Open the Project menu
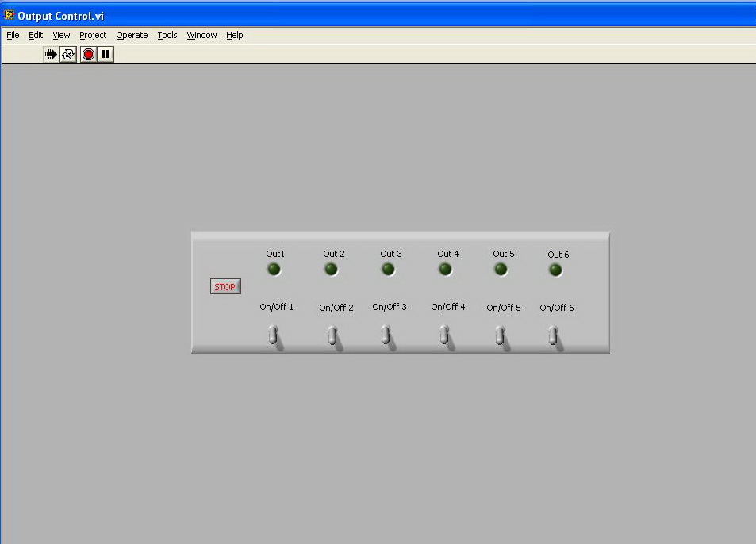 click(x=93, y=35)
